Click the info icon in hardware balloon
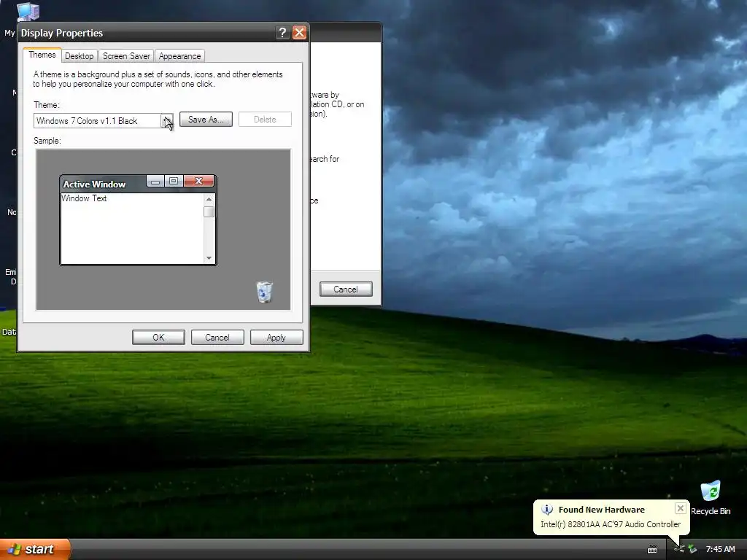The width and height of the screenshot is (747, 560). (x=547, y=510)
